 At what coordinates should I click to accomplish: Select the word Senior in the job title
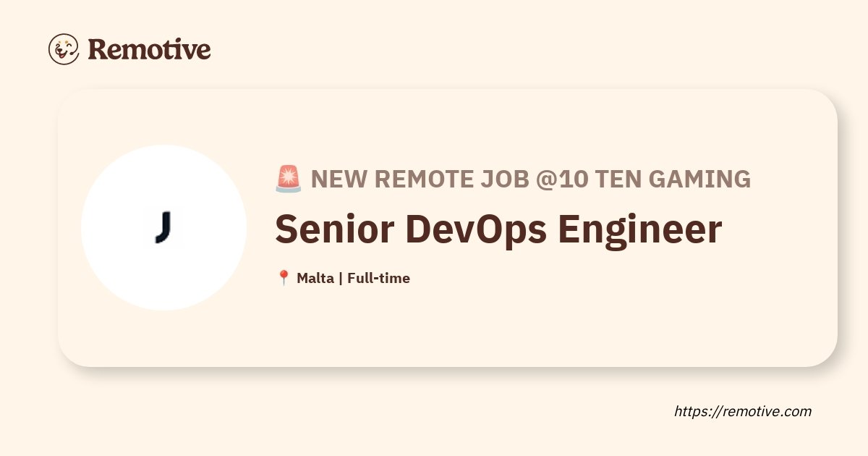(334, 229)
